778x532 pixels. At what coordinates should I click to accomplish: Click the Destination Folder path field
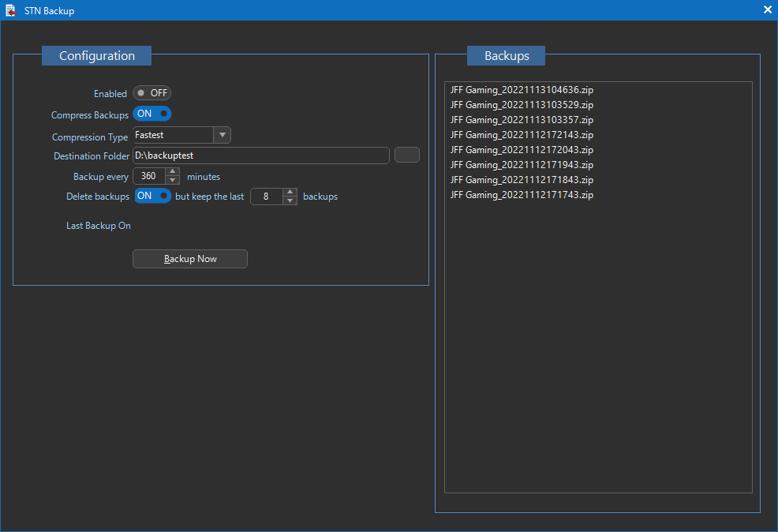click(x=260, y=155)
